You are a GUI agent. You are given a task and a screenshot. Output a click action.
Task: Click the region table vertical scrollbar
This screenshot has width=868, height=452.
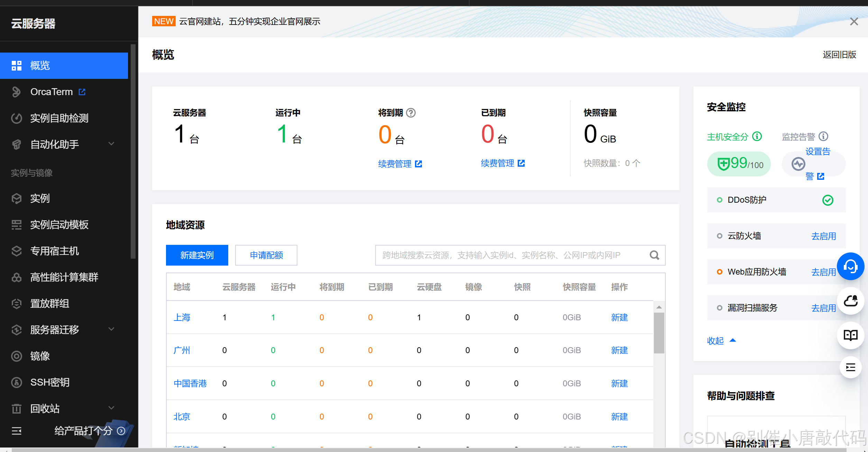coord(659,333)
